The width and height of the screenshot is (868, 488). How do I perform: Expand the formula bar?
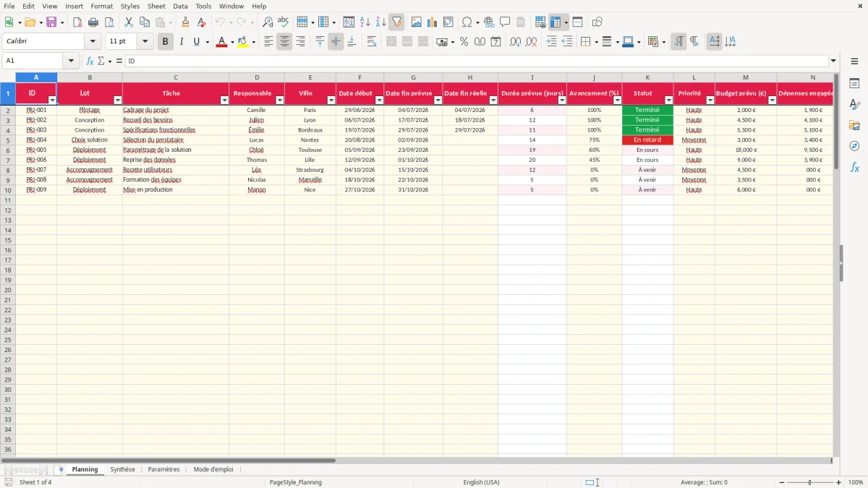(x=833, y=61)
